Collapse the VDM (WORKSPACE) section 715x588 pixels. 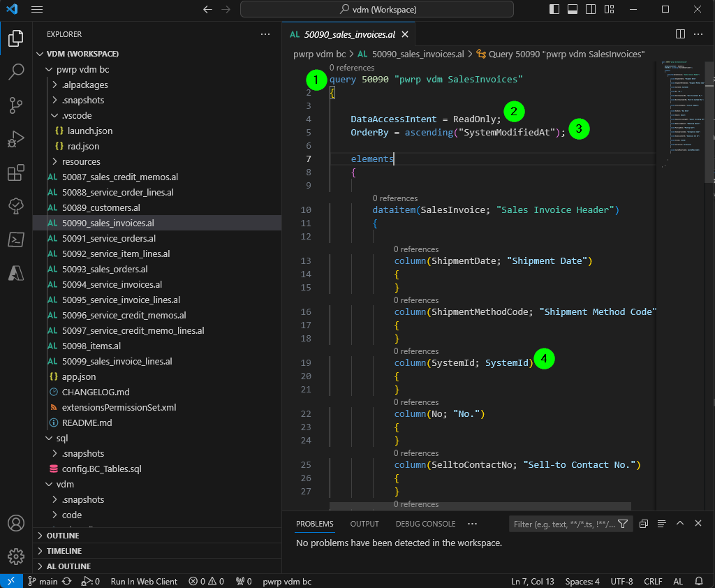(x=157, y=54)
